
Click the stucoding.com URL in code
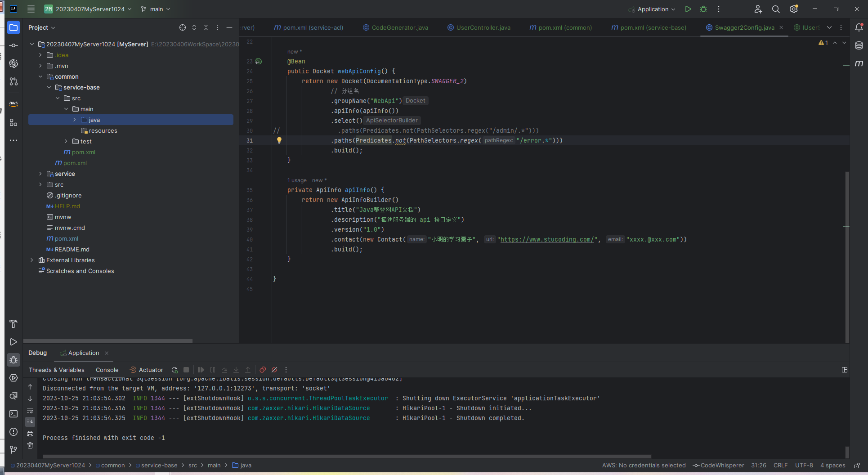tap(547, 239)
